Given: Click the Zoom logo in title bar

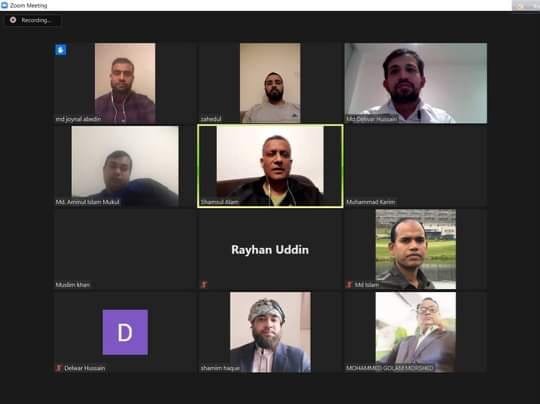Looking at the screenshot, I should point(4,5).
